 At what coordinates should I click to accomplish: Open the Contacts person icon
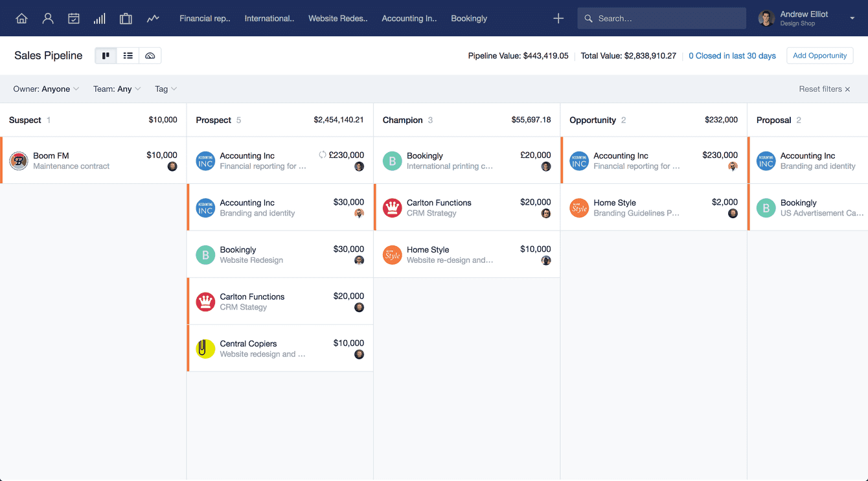(48, 18)
